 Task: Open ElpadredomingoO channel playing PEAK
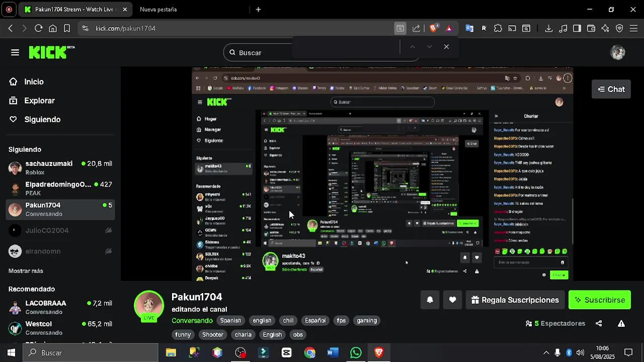pyautogui.click(x=60, y=189)
